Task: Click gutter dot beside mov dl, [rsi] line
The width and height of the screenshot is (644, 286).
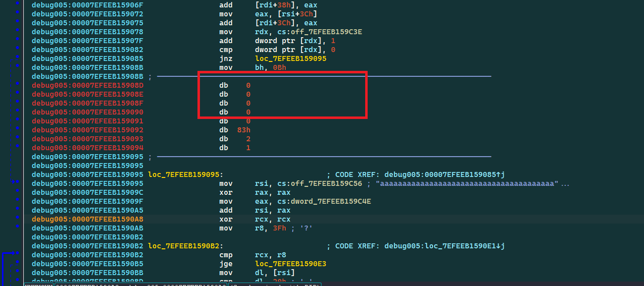Action: pos(17,273)
